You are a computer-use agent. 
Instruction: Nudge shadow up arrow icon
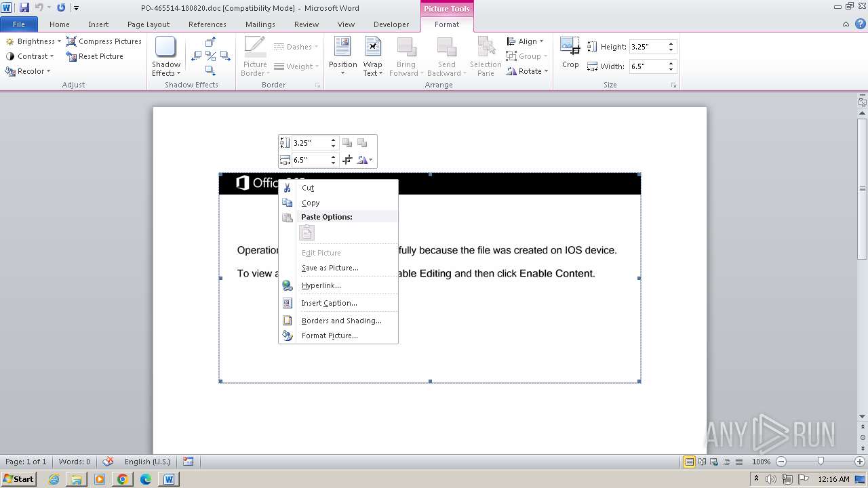(210, 42)
